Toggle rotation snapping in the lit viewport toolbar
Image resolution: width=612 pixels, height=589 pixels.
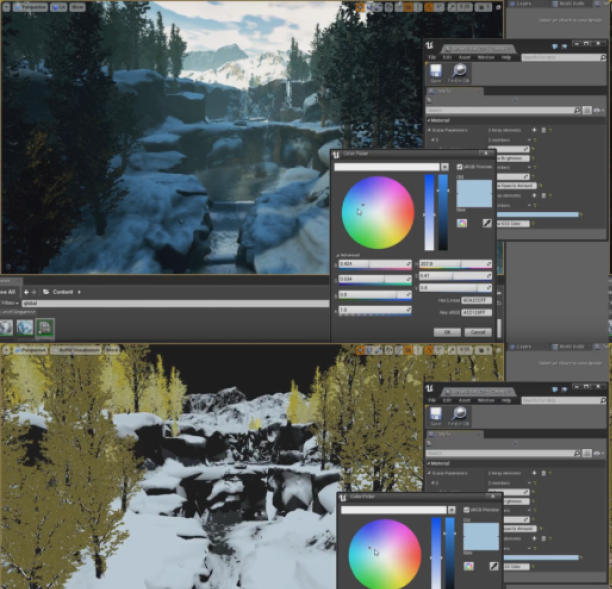429,7
